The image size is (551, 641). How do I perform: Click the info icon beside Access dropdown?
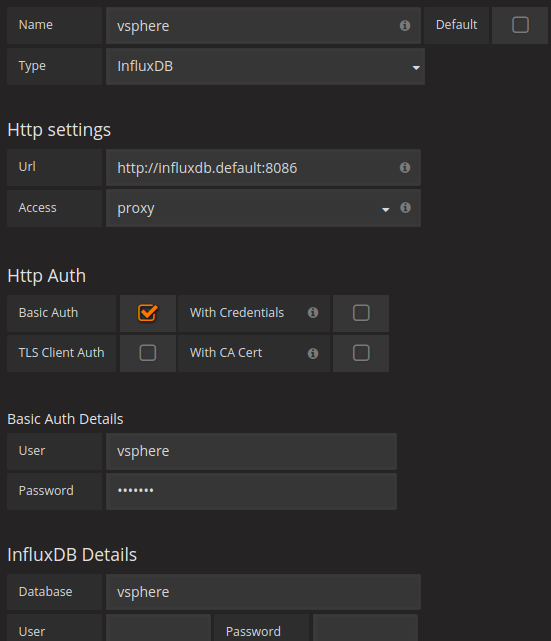(405, 208)
